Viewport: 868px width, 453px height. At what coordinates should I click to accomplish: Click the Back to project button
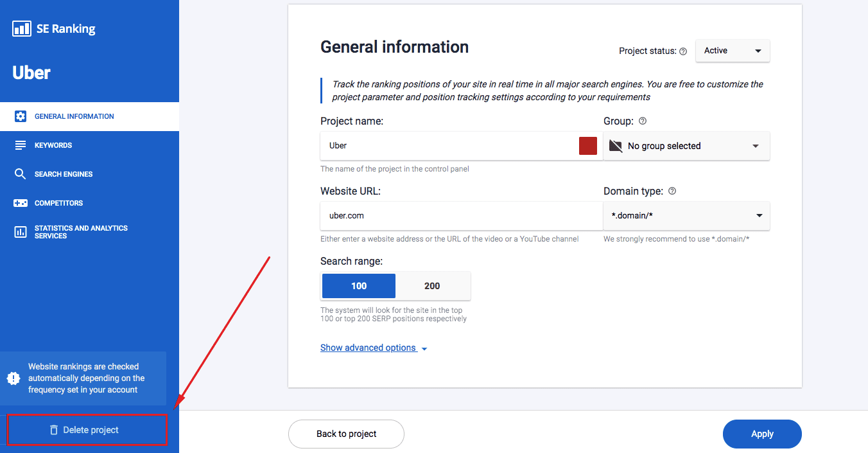click(346, 434)
